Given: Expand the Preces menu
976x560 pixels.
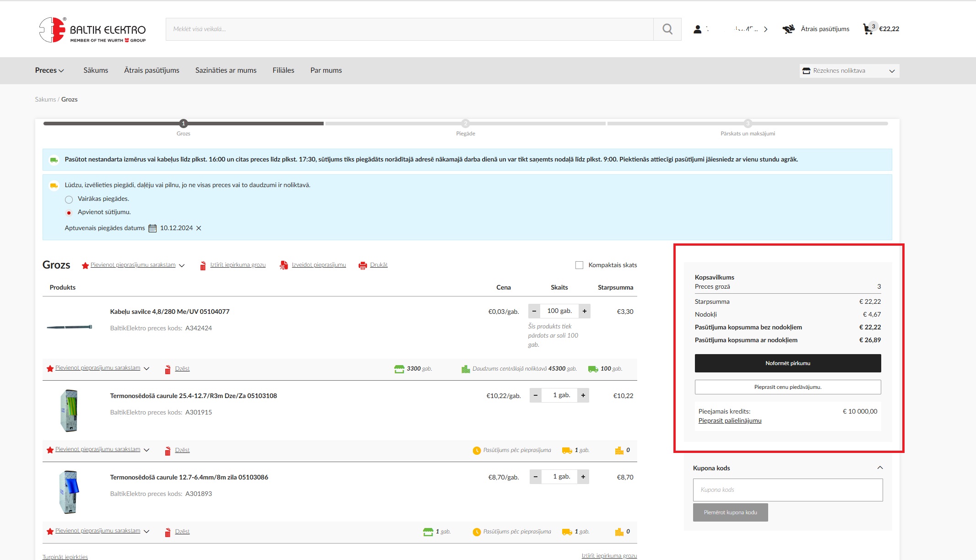Looking at the screenshot, I should click(49, 70).
